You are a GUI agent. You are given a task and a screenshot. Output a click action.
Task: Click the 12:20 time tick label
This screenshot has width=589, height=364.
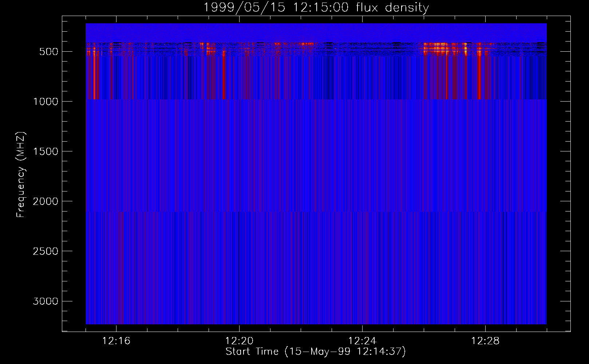point(239,341)
